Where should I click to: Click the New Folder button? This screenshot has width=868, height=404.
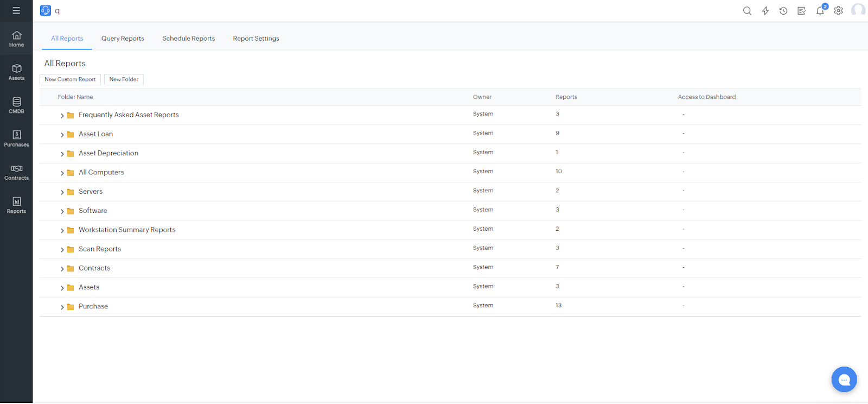[x=124, y=79]
